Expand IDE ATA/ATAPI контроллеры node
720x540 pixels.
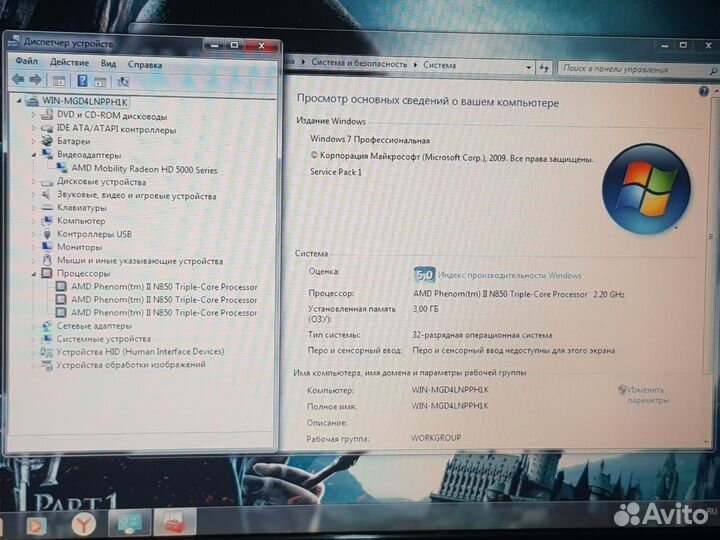[34, 128]
